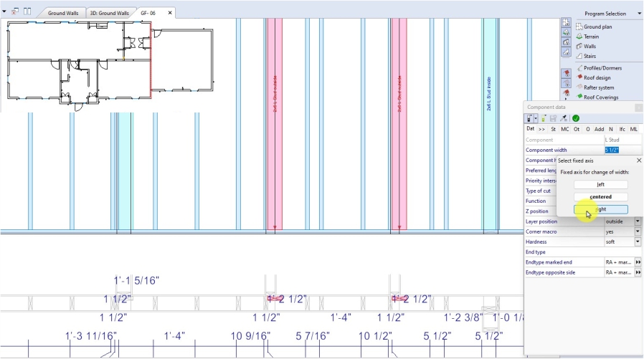The height and width of the screenshot is (359, 644).
Task: Open the Corner macro dropdown
Action: (x=638, y=232)
